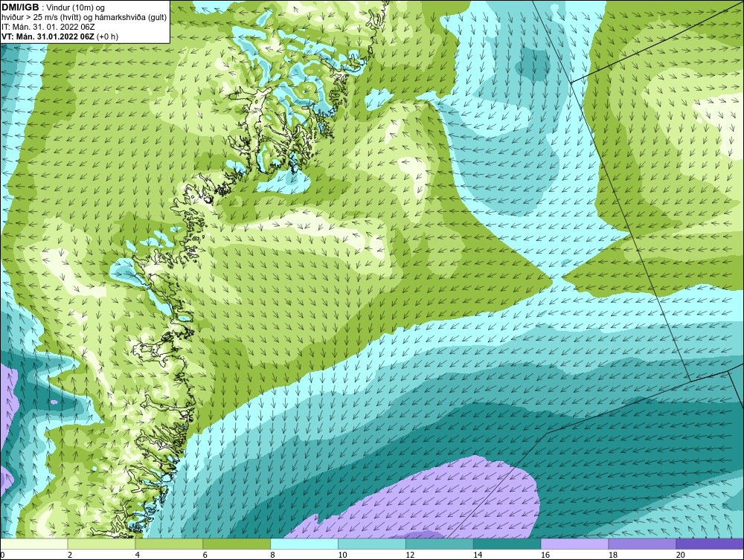
Task: Select the above 20 m/s dark purple swatch
Action: pos(710,544)
